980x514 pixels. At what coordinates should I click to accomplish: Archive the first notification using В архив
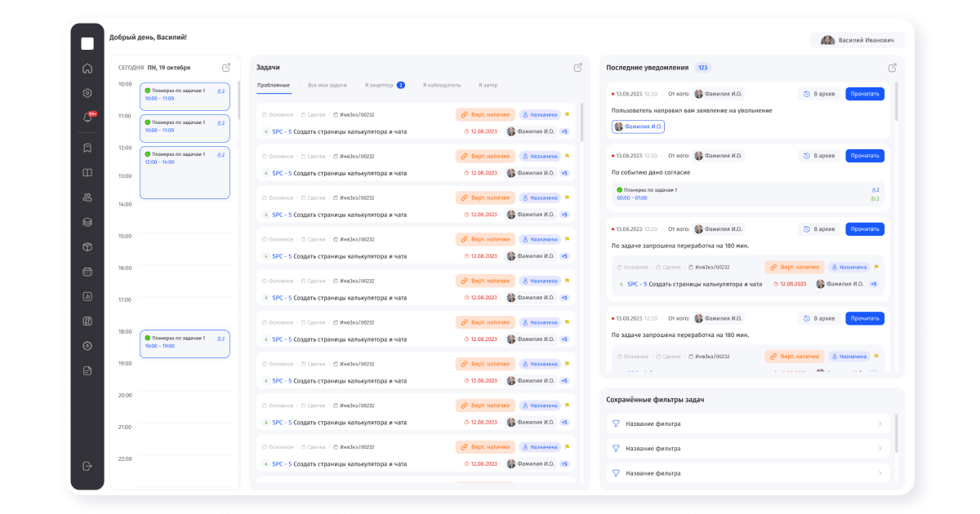click(821, 93)
